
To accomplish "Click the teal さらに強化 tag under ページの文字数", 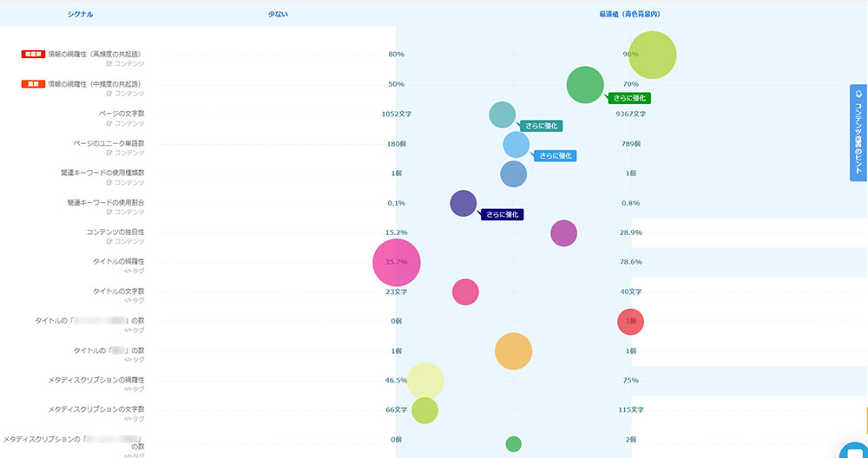I will [x=542, y=127].
